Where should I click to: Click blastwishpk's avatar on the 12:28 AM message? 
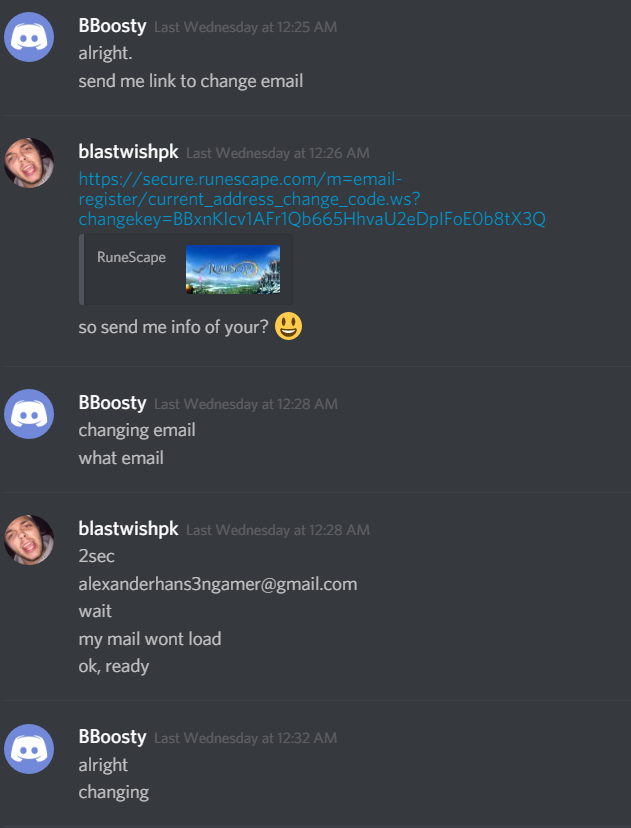click(x=29, y=540)
